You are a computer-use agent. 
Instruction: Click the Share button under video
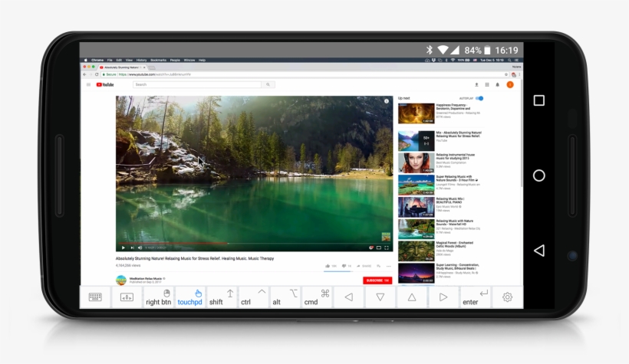click(x=364, y=266)
